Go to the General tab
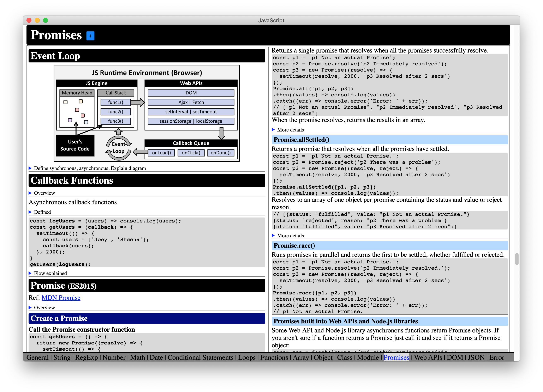The image size is (543, 392). [37, 357]
